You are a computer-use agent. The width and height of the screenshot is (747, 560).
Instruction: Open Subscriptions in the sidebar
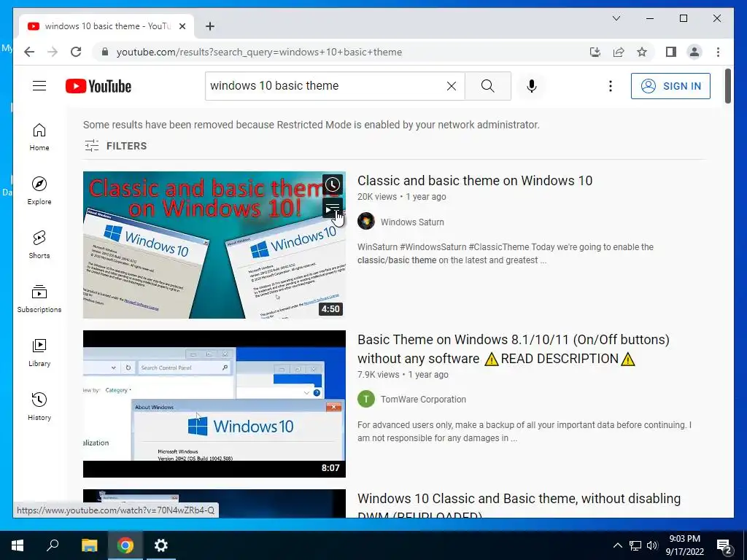[x=39, y=298]
